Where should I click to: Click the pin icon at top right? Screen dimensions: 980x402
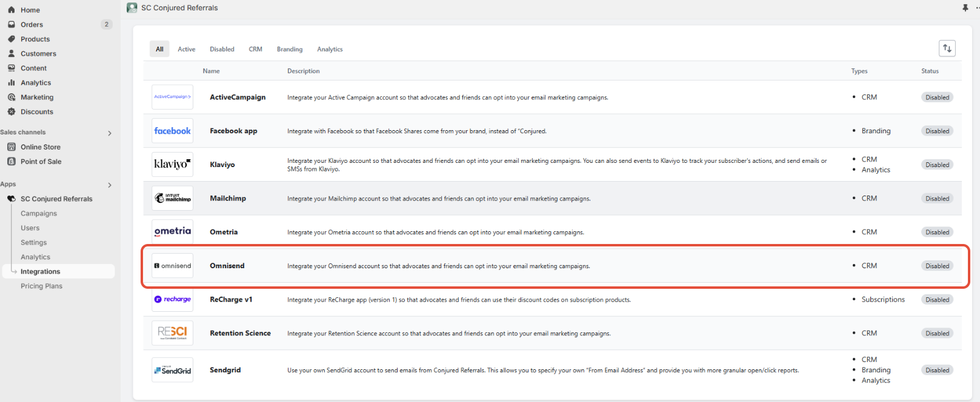point(965,7)
